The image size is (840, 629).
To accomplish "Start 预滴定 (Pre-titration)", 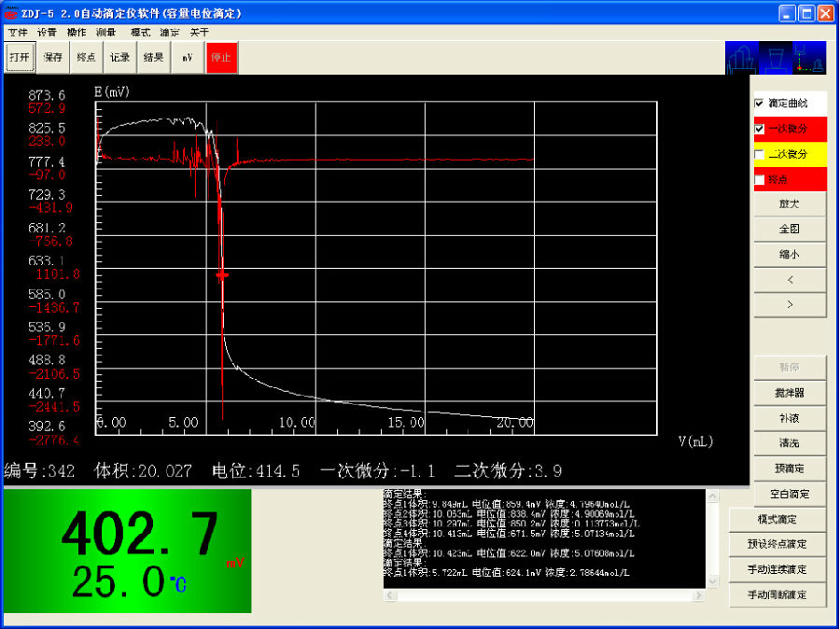I will [789, 468].
